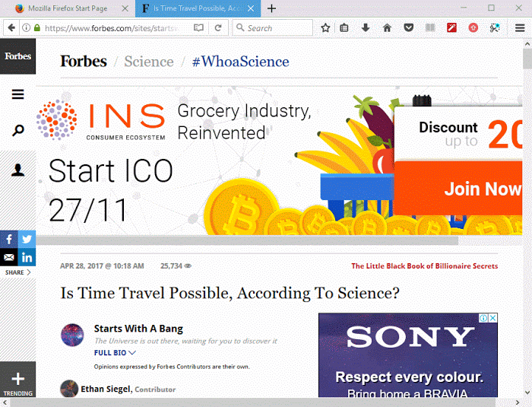Switch to the Mozilla Firefox Start Page tab
This screenshot has width=532, height=407.
click(x=68, y=8)
